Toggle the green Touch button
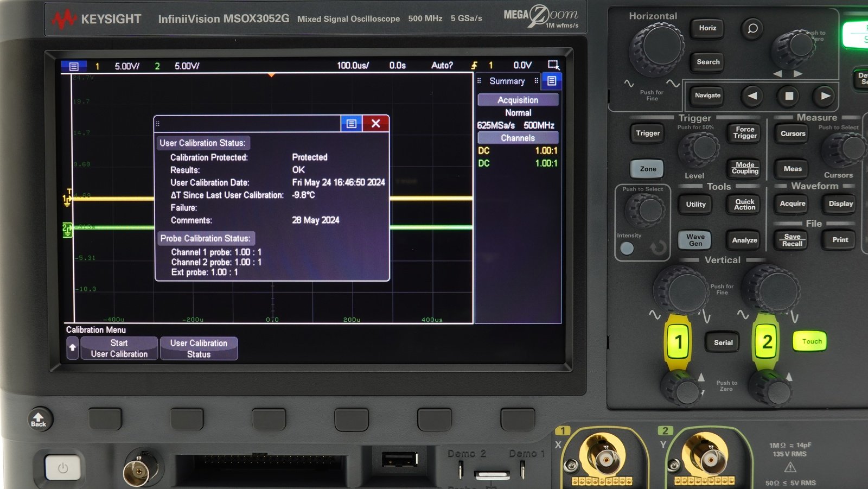The image size is (868, 489). (x=812, y=342)
